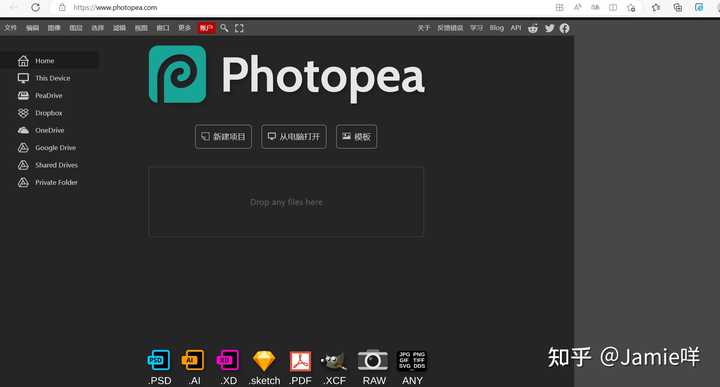Open the 关于 (About) link

424,28
